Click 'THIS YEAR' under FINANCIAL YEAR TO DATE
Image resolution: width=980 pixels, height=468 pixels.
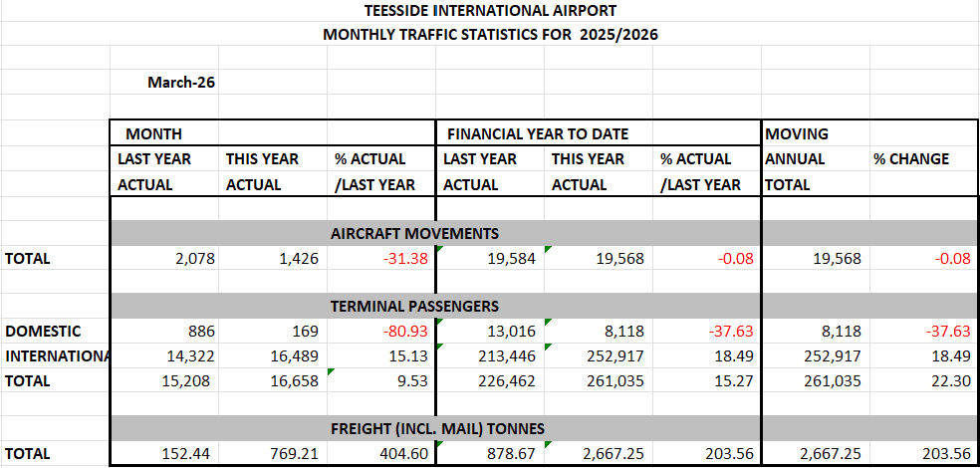point(599,159)
